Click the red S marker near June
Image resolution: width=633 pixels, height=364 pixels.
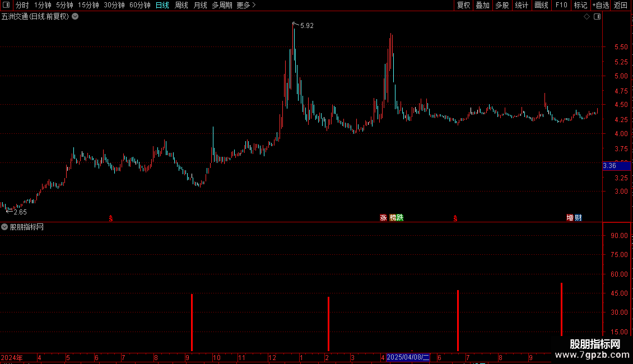tap(111, 218)
